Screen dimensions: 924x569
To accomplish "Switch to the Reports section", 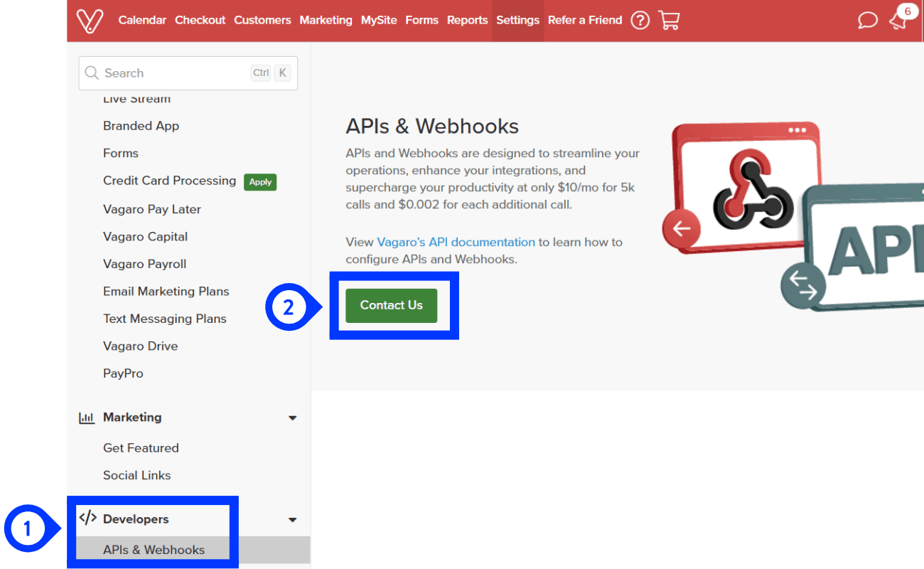I will click(x=467, y=20).
